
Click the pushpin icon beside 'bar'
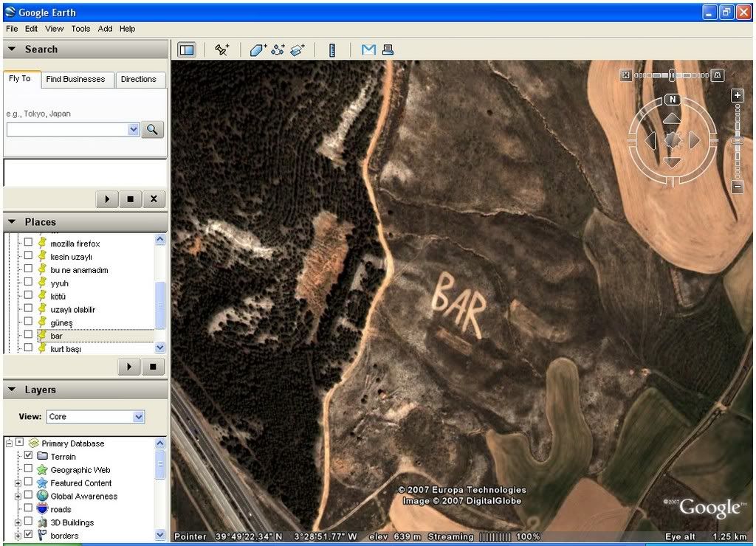[42, 336]
